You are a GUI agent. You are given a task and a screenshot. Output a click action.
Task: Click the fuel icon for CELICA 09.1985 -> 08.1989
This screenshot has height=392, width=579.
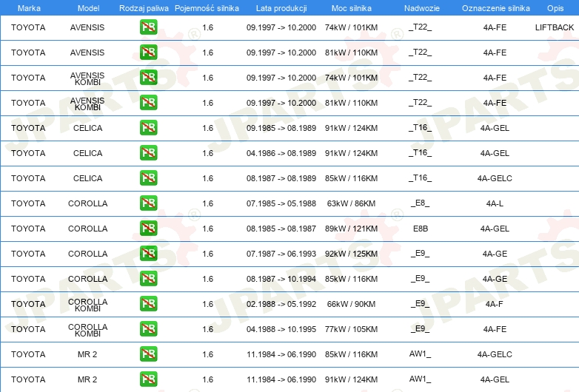point(148,127)
